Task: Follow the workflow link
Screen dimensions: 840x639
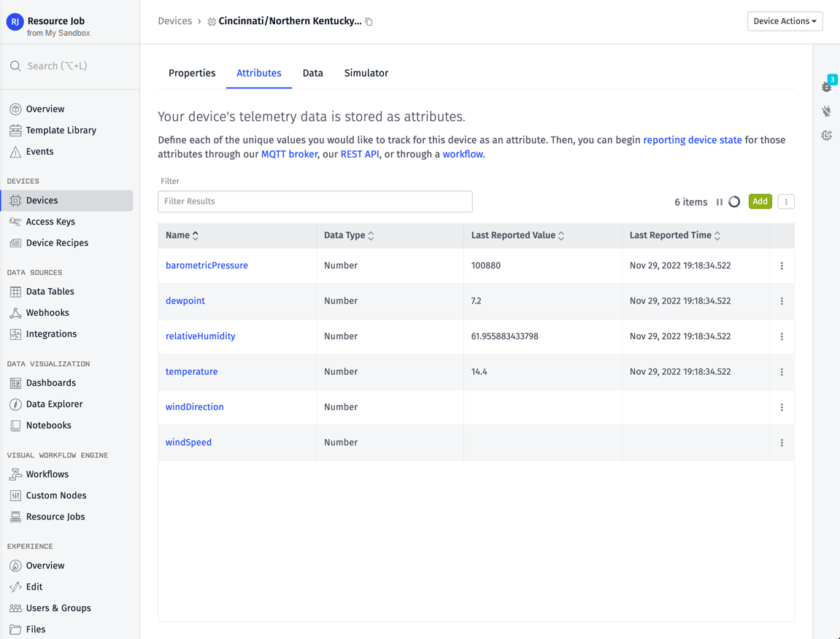Action: pyautogui.click(x=463, y=154)
